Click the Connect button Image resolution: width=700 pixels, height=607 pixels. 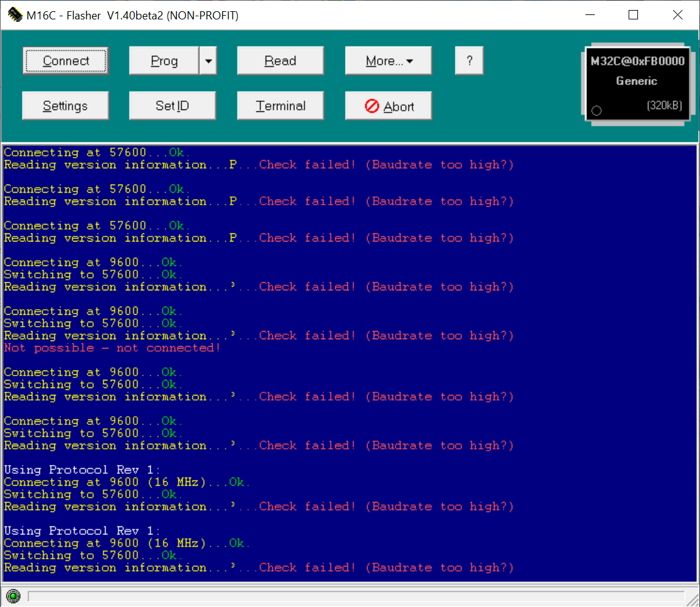point(66,61)
